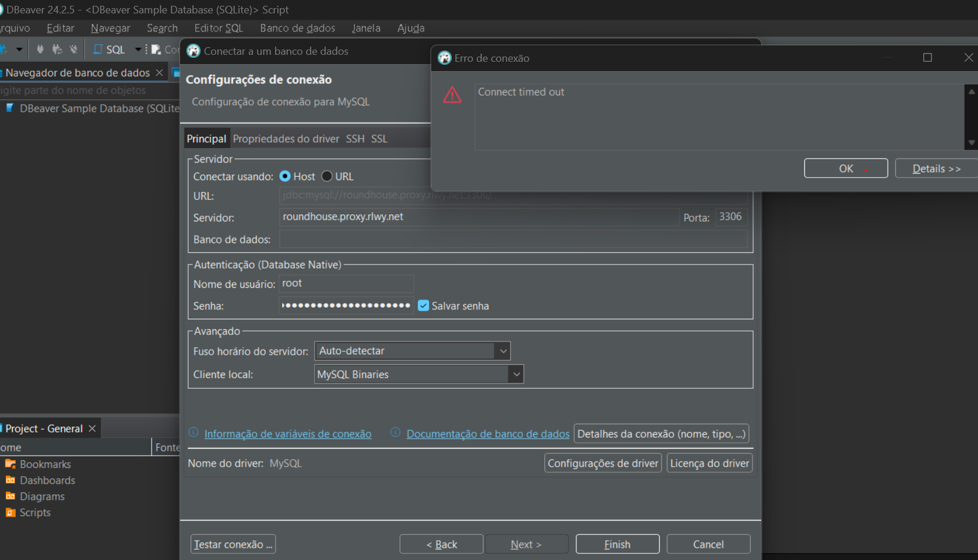Open the Navegar menu
This screenshot has width=978, height=560.
coord(111,28)
